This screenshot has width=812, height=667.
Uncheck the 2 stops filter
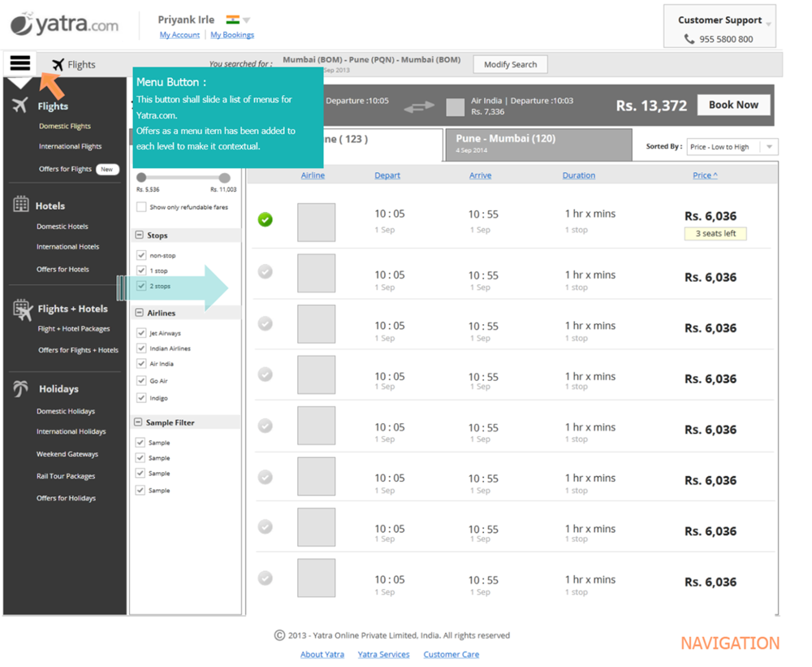(140, 285)
